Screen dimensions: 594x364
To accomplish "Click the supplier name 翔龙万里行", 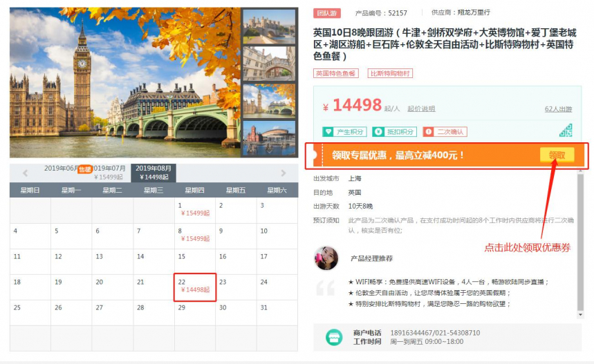I will [x=474, y=12].
